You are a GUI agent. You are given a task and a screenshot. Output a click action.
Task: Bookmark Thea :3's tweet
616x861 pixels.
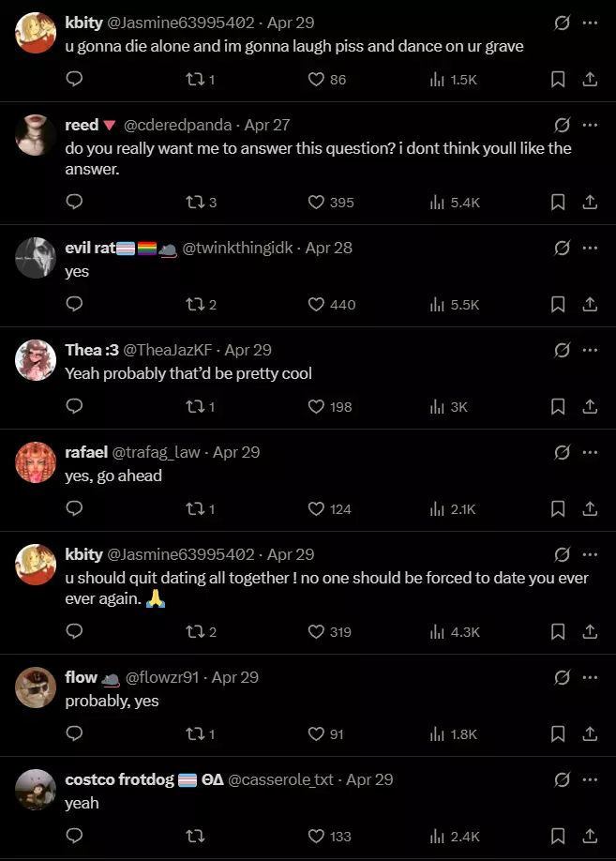pyautogui.click(x=558, y=406)
